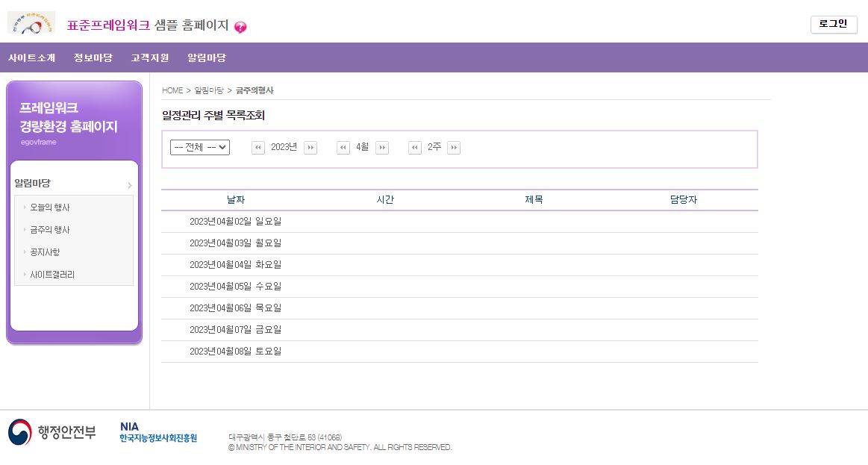
Task: Open 사이트갤러리 sidebar link
Action: 52,275
